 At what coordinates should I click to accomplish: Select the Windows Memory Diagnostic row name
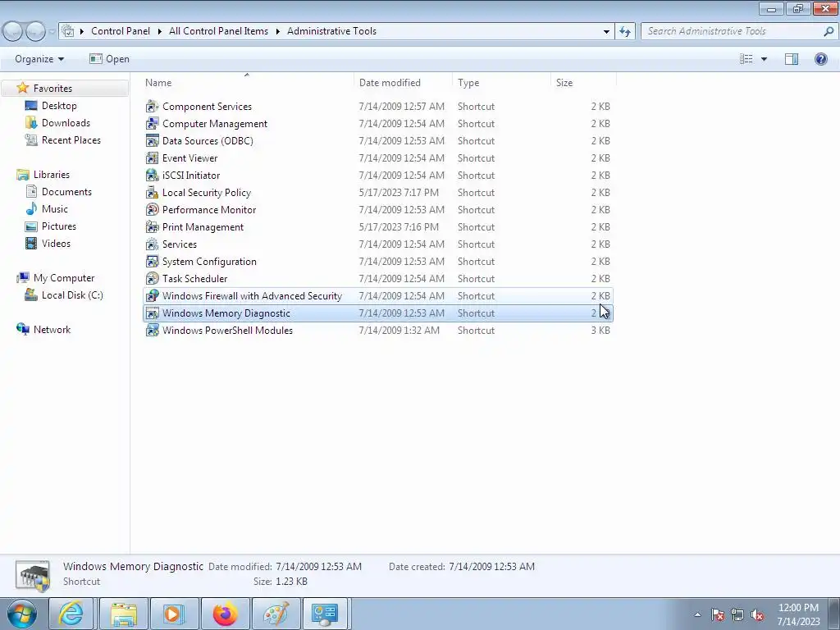tap(226, 313)
